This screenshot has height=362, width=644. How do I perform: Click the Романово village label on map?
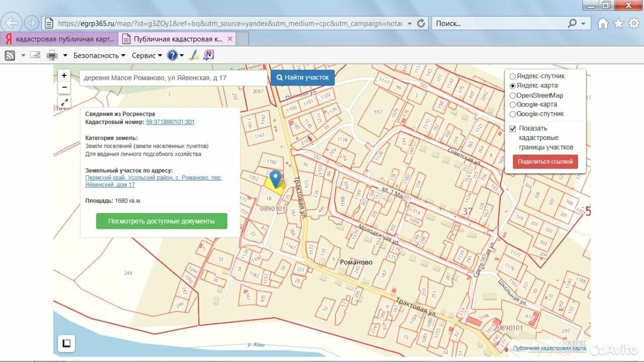tap(356, 262)
